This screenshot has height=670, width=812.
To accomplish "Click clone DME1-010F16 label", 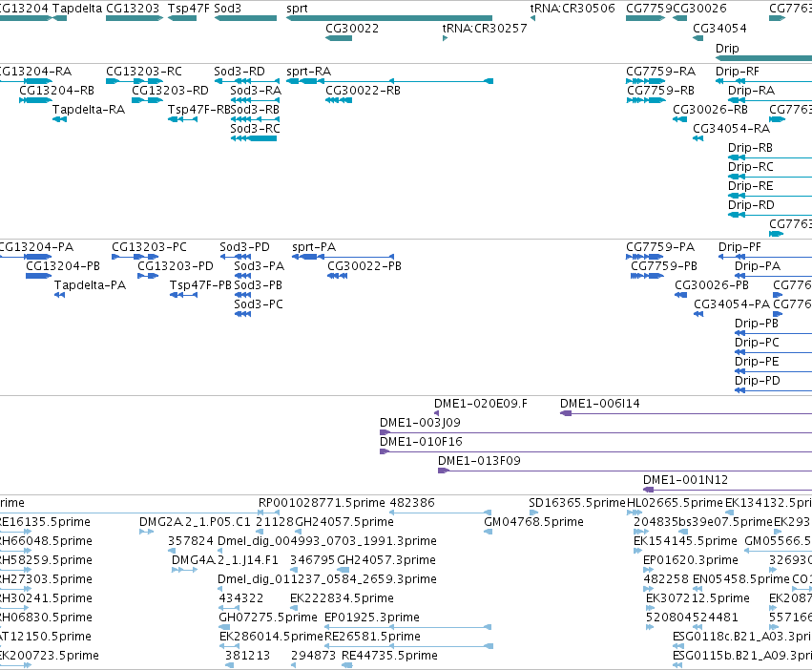I will pyautogui.click(x=421, y=442).
